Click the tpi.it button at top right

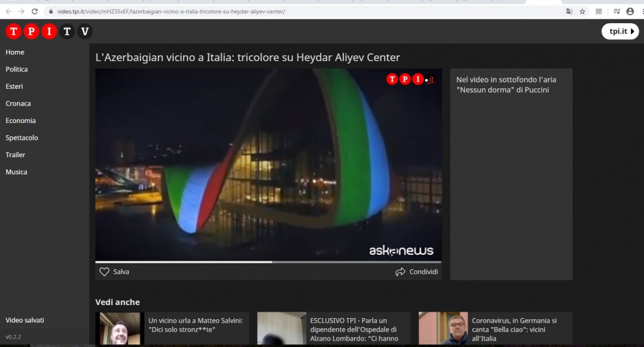tap(620, 31)
